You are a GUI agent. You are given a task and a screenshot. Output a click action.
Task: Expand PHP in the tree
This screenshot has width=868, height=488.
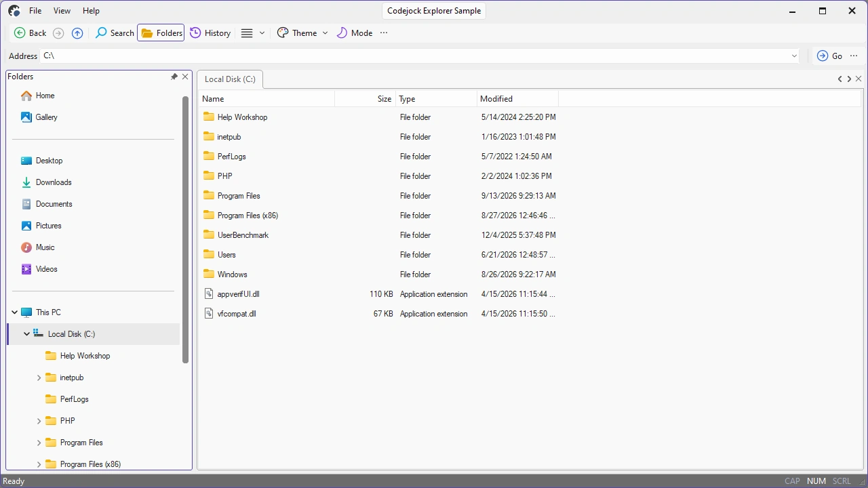(x=39, y=421)
